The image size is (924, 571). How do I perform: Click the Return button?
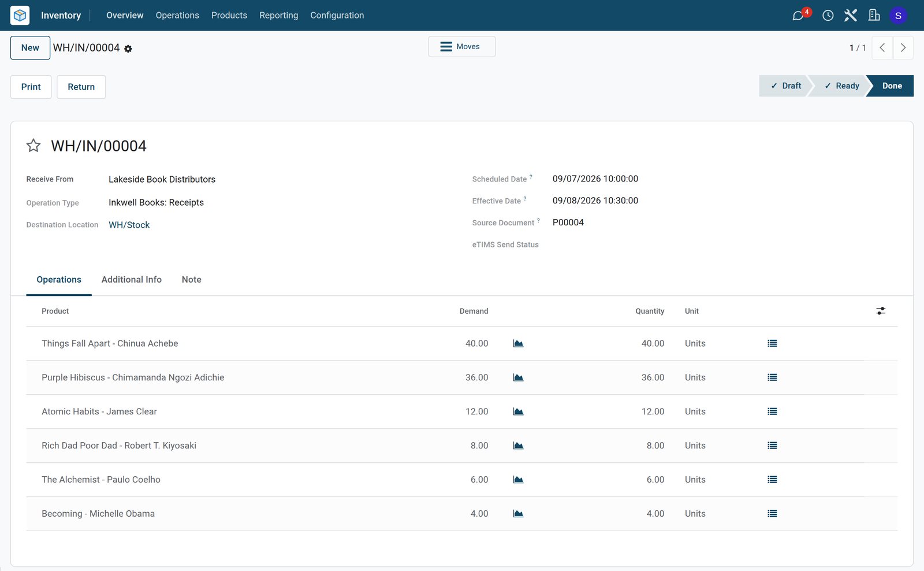[x=81, y=87]
